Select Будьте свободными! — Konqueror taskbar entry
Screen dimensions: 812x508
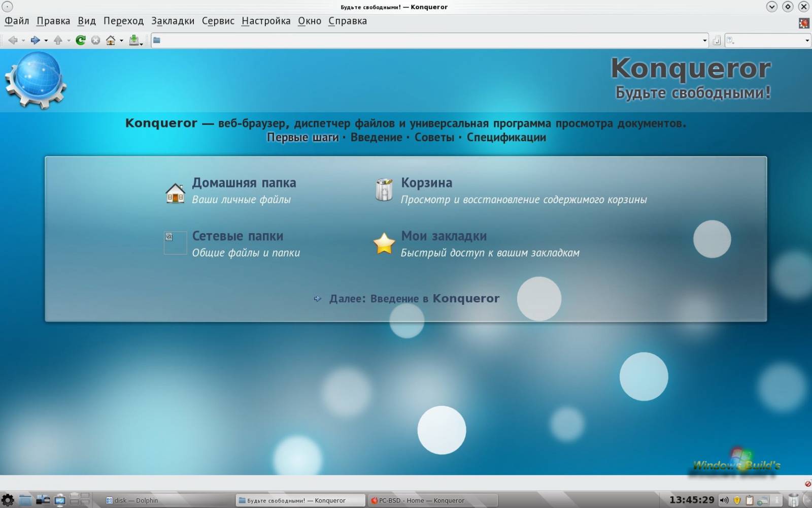coord(300,500)
